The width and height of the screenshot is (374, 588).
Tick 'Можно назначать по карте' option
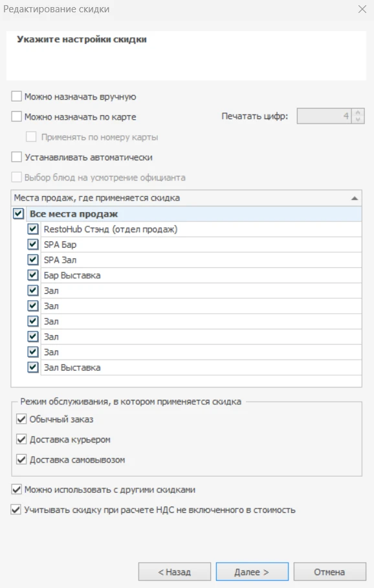pyautogui.click(x=17, y=116)
